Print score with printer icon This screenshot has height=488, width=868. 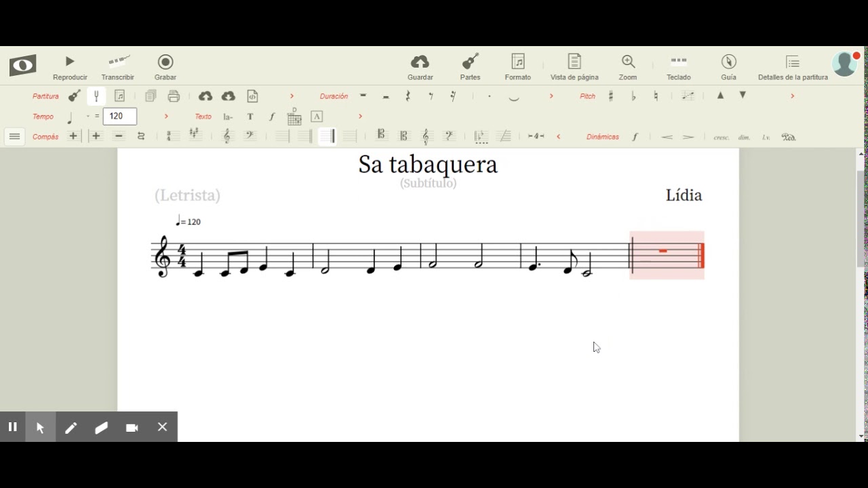(x=174, y=96)
